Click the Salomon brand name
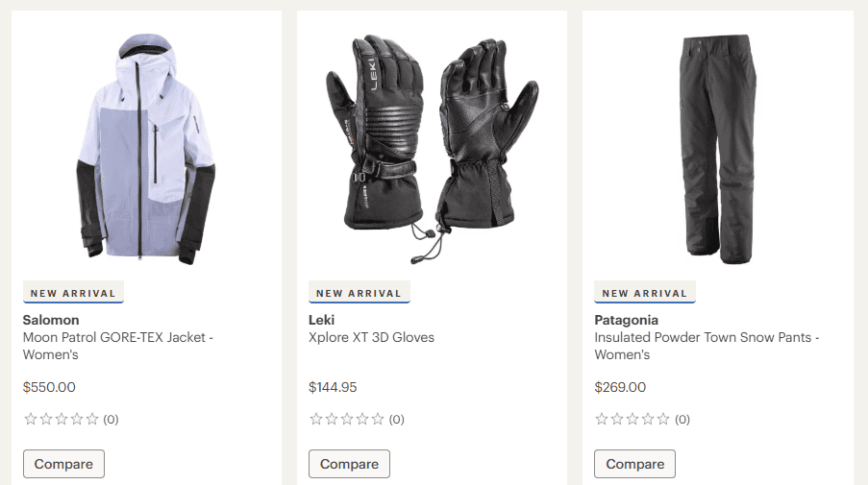This screenshot has height=485, width=868. click(x=51, y=320)
